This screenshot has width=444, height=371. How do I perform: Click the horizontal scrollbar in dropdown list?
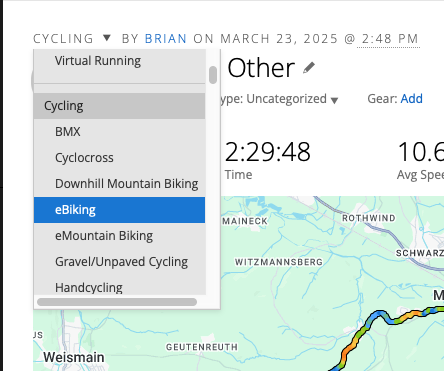117,302
